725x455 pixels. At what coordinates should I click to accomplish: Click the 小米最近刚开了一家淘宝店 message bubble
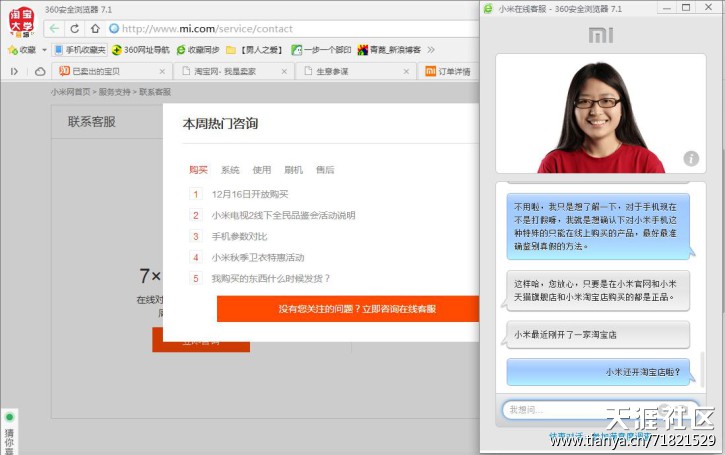click(x=598, y=335)
